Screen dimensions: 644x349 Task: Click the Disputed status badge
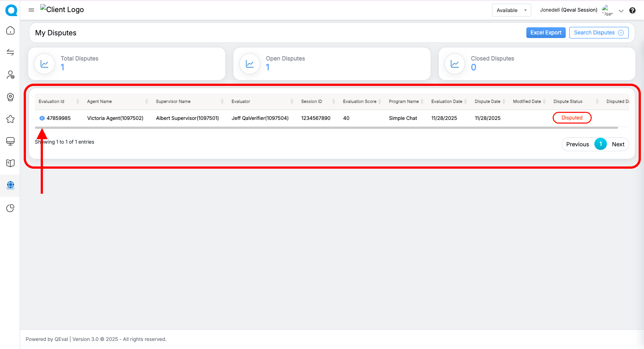572,118
